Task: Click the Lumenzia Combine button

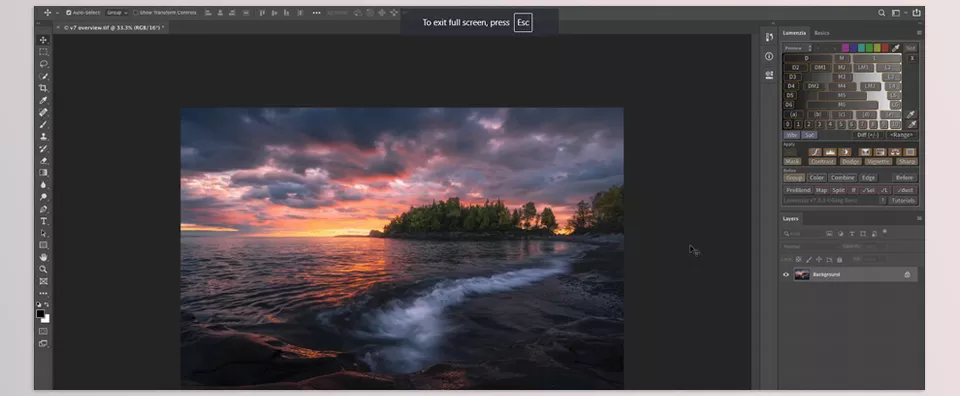Action: [842, 178]
